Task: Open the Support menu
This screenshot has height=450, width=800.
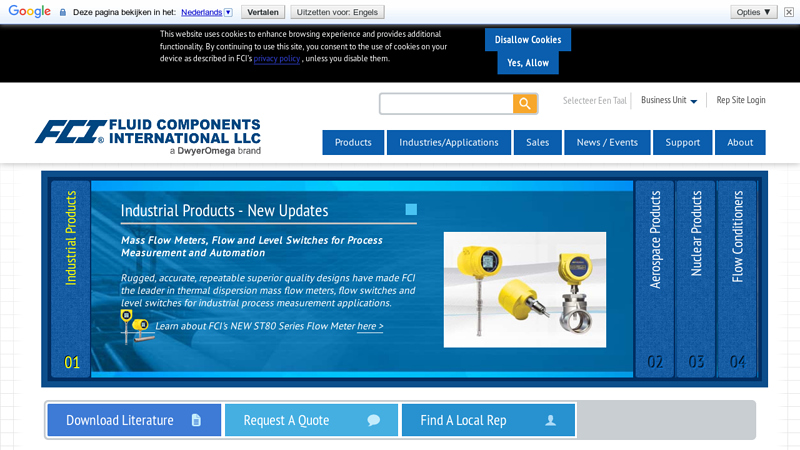Action: 683,142
